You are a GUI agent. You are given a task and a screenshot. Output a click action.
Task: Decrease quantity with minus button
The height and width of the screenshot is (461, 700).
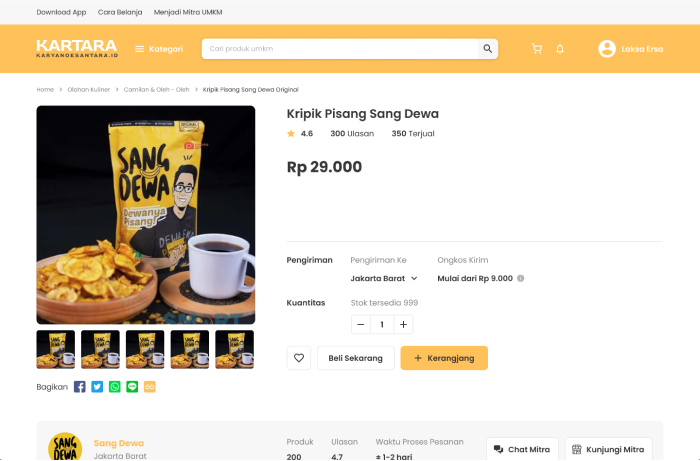click(361, 324)
